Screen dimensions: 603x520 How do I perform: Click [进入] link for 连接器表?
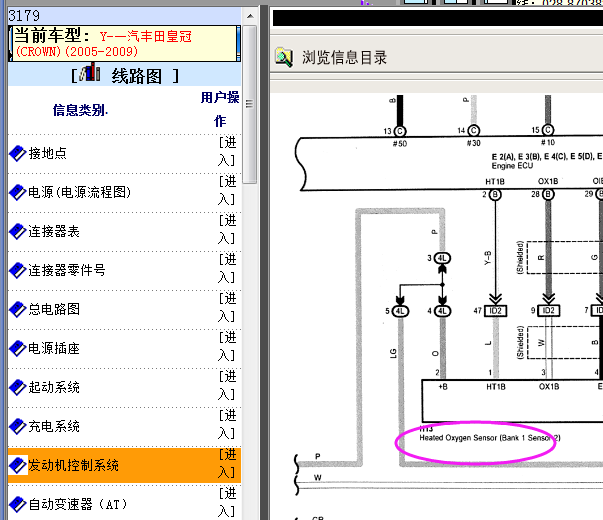pyautogui.click(x=227, y=230)
